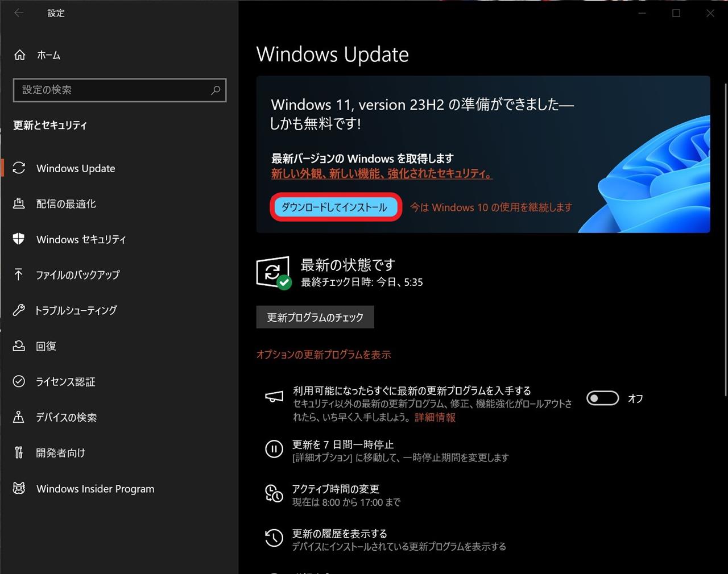Click the 更新とセキュリティ heading
Screen dimensions: 728x574
50,125
